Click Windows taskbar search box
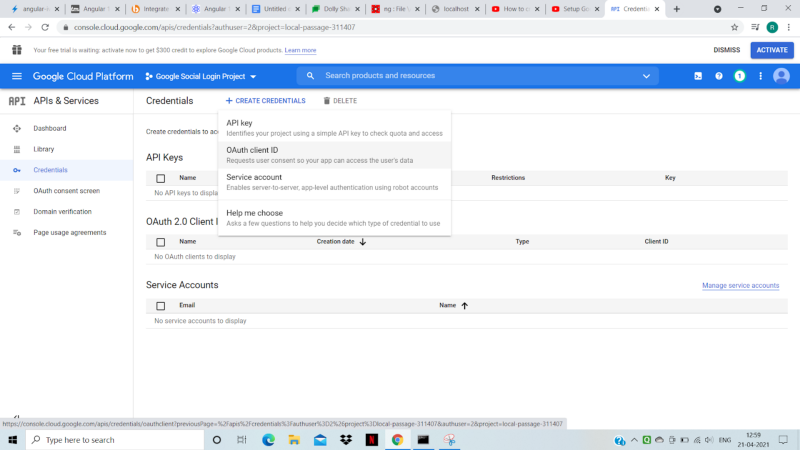Screen dimensions: 800x450 (x=115, y=440)
